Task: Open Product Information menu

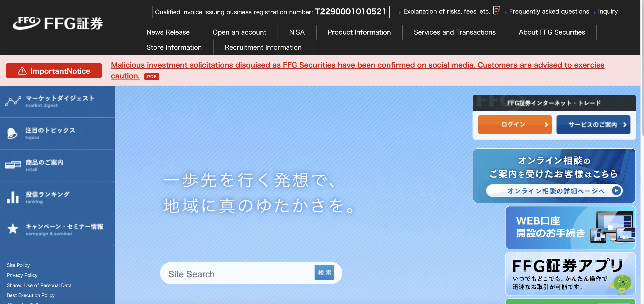Action: (359, 32)
